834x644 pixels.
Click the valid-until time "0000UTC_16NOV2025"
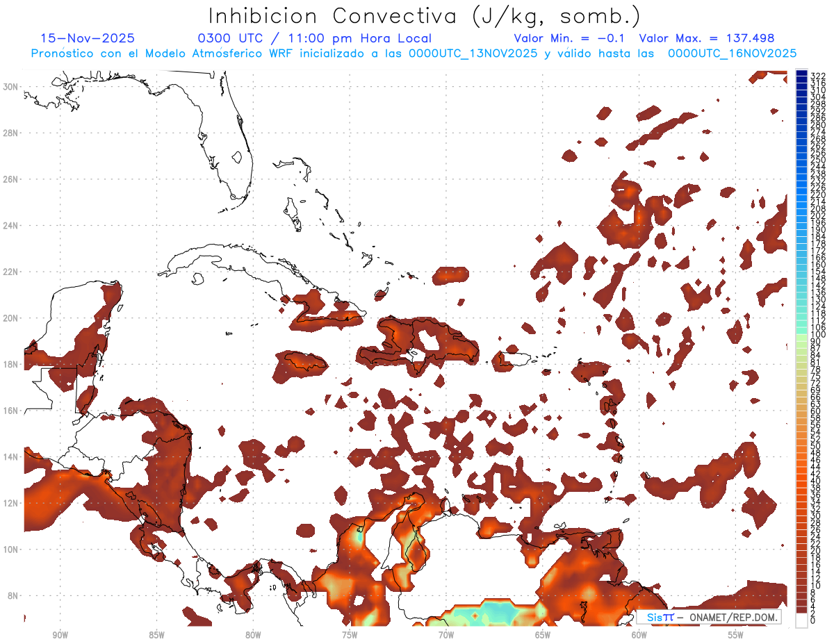click(x=732, y=53)
